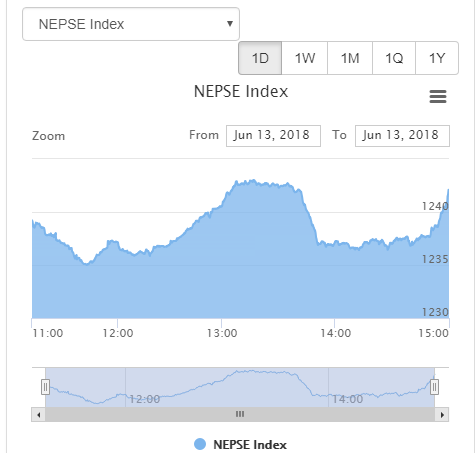Toggle NEPSE Index series via legend dot

coord(200,444)
